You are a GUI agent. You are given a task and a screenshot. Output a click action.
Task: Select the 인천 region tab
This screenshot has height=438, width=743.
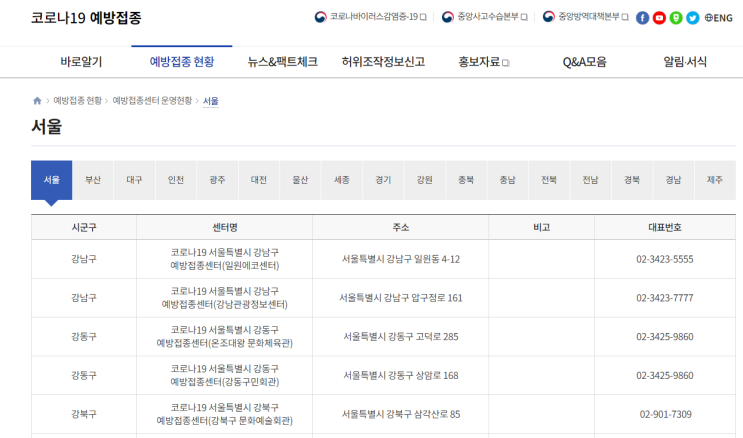tap(176, 180)
